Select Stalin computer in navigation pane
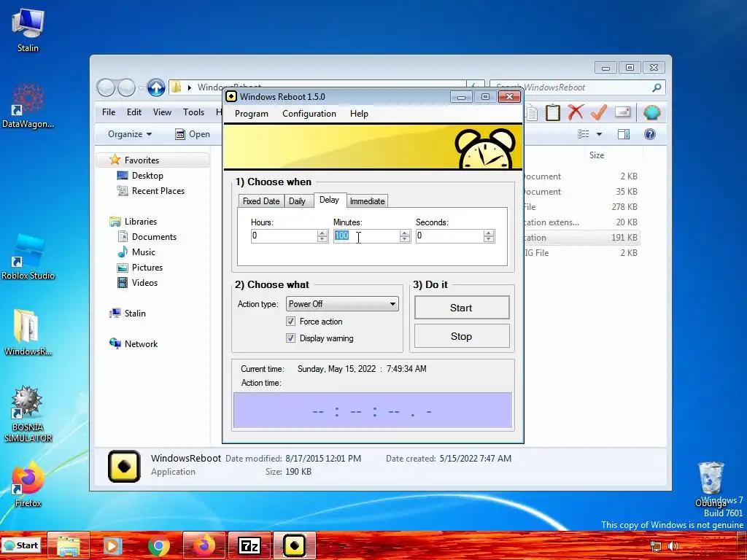The height and width of the screenshot is (560, 747). 135,314
